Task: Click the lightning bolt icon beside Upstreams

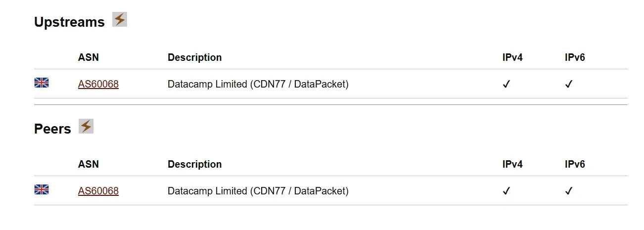Action: 120,19
